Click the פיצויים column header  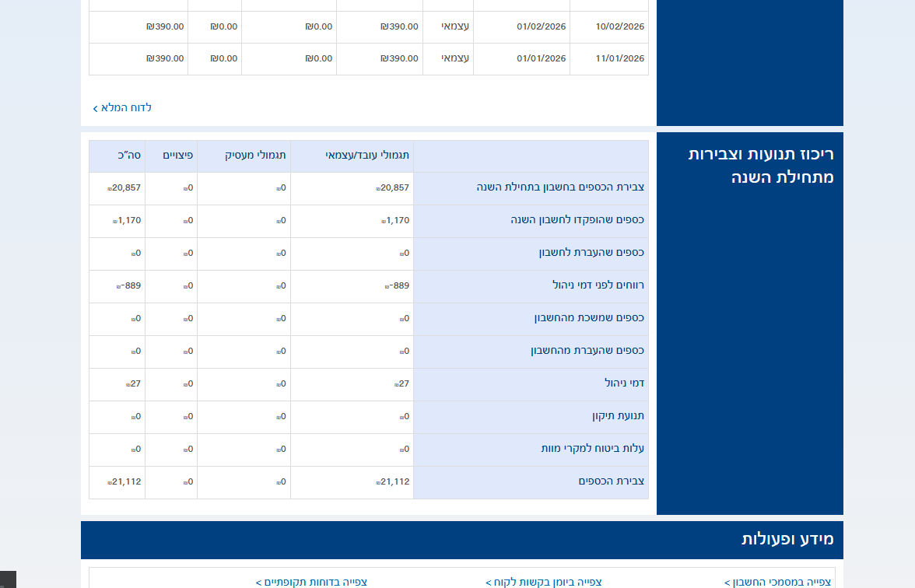click(x=177, y=156)
